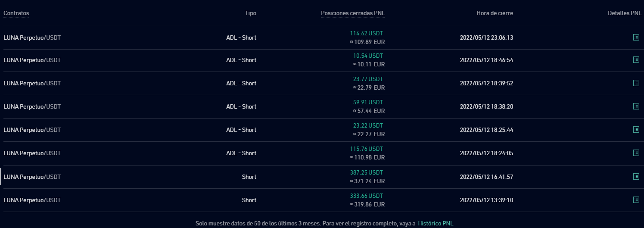Open PNL details icon for 18:46:54 row
The width and height of the screenshot is (644, 228).
[x=636, y=60]
